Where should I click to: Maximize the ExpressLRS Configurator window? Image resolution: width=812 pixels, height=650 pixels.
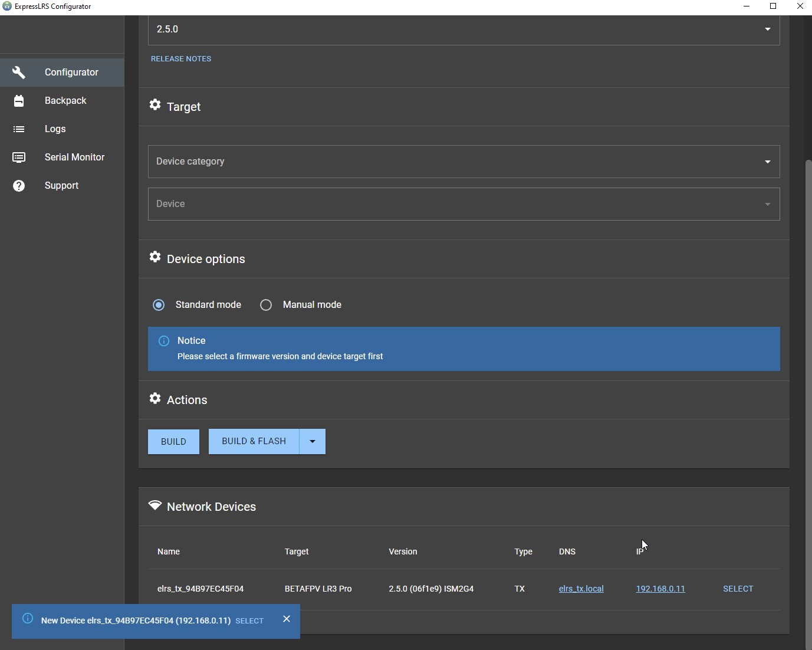coord(773,6)
